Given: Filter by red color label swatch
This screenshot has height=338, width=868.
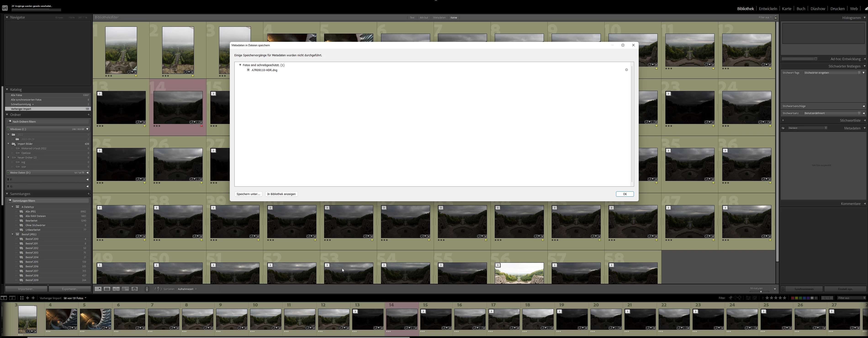Looking at the screenshot, I should point(793,298).
